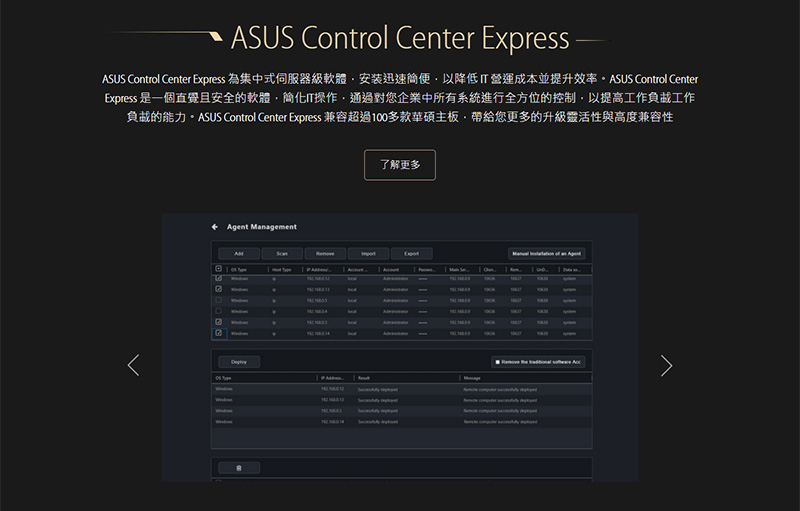800x511 pixels.
Task: Uncheck the row with IP 192.168.0.13
Action: (218, 289)
